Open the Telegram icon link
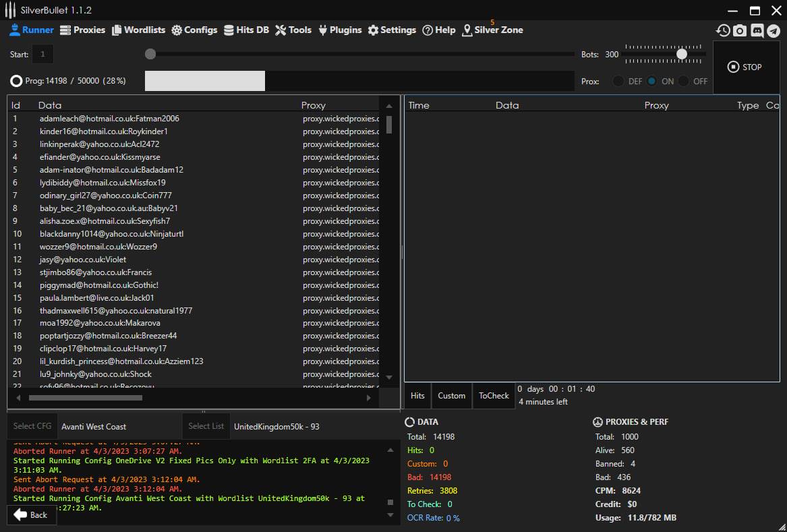The width and height of the screenshot is (787, 532). pos(773,30)
